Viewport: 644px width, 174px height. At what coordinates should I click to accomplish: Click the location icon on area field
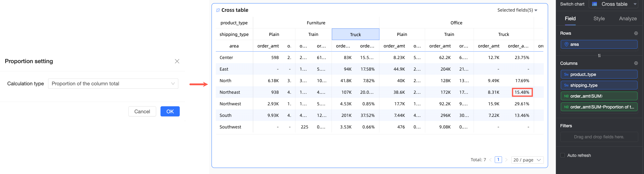point(566,44)
